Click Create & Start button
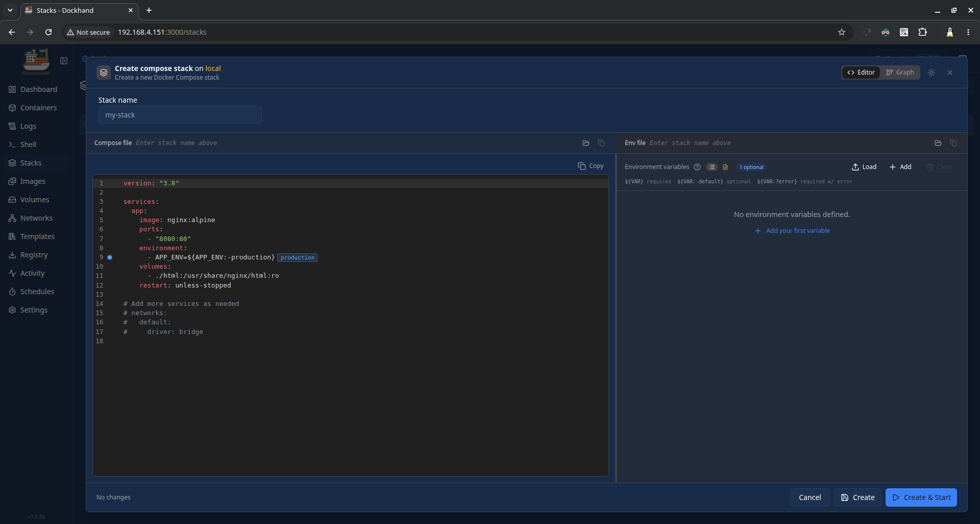 (921, 497)
